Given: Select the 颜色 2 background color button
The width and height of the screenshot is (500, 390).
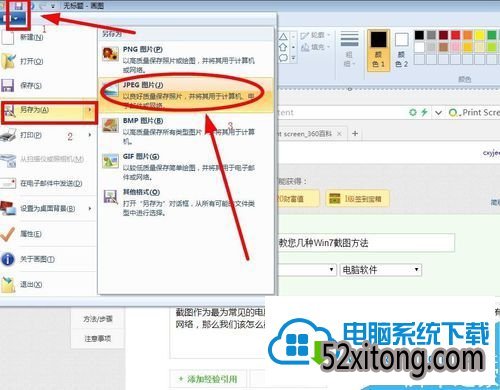Looking at the screenshot, I should [x=402, y=50].
